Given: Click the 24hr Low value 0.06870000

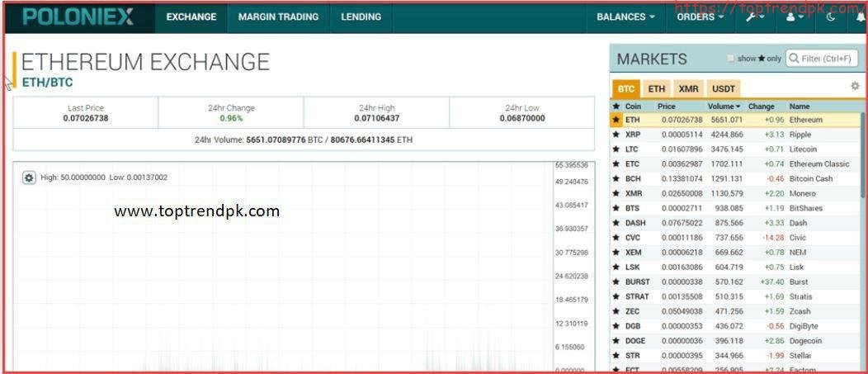Looking at the screenshot, I should (x=522, y=118).
